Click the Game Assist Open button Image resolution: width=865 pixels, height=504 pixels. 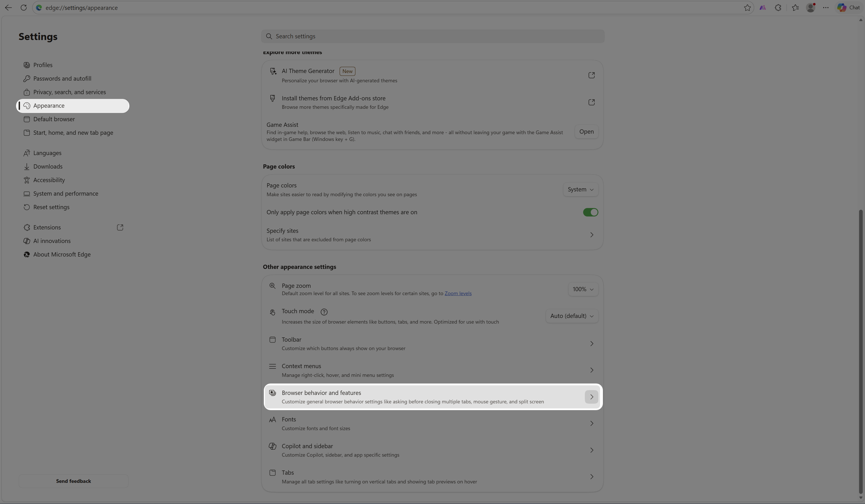click(586, 132)
